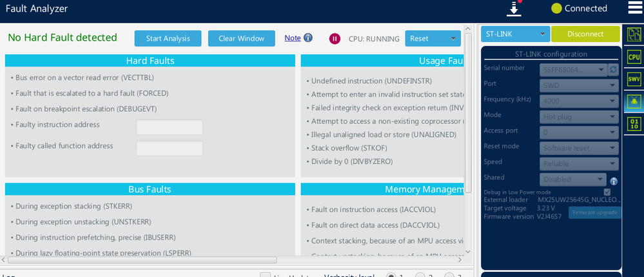This screenshot has height=277, width=644.
Task: Click the External loader MX25UW25645G value
Action: [x=578, y=200]
